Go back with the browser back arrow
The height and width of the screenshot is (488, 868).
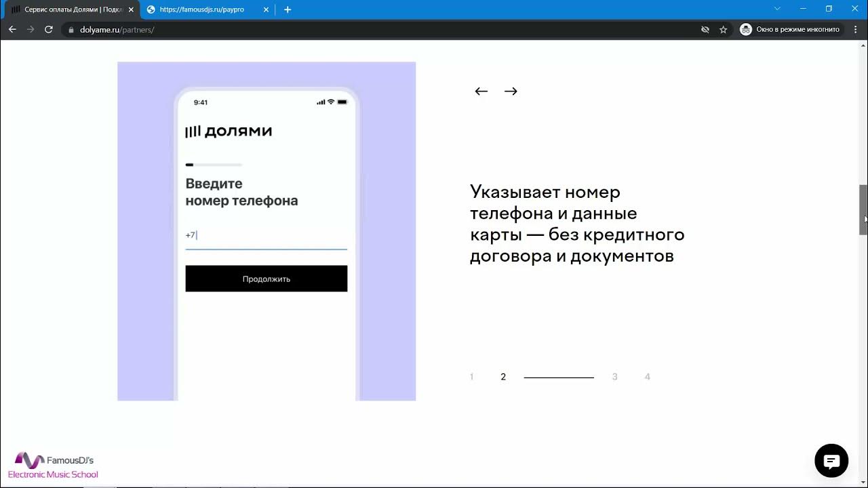(x=12, y=29)
